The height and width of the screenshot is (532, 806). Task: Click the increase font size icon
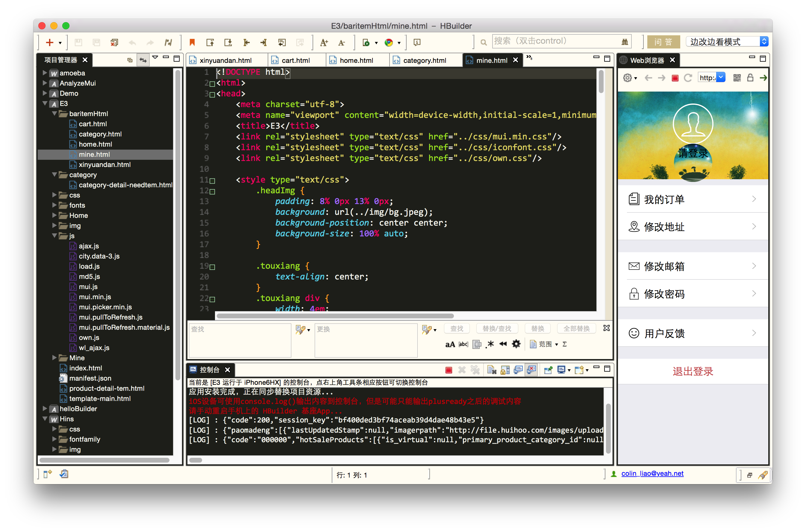pos(324,42)
